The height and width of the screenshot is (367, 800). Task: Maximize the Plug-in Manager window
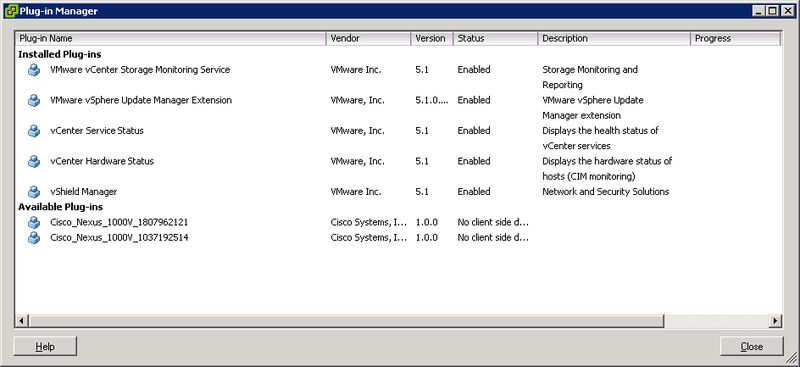click(x=773, y=11)
